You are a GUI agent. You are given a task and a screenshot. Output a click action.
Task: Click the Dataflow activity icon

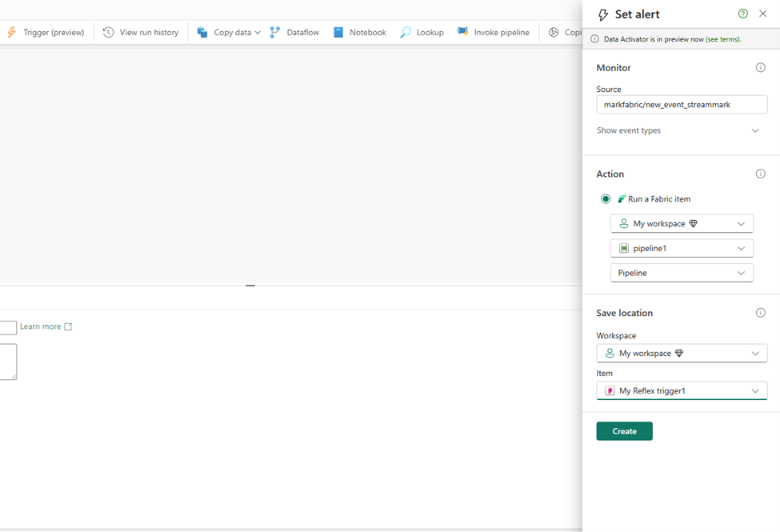pyautogui.click(x=275, y=33)
